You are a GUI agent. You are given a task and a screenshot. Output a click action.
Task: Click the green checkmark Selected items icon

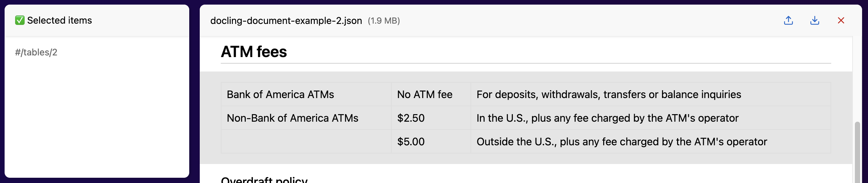tap(19, 21)
